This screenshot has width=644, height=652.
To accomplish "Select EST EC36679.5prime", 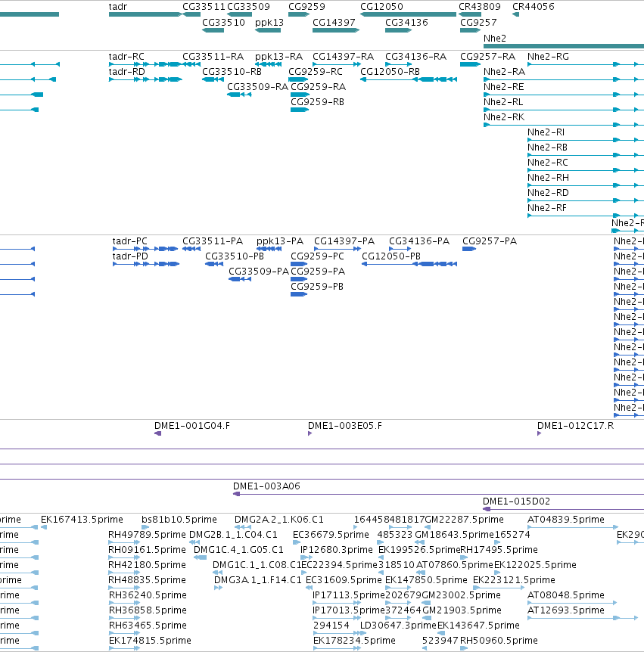I will pos(331,534).
